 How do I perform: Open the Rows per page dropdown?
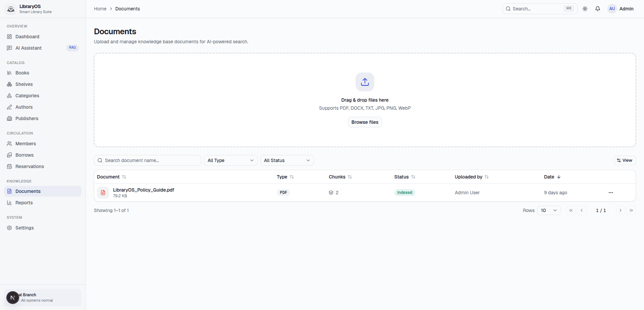tap(549, 210)
